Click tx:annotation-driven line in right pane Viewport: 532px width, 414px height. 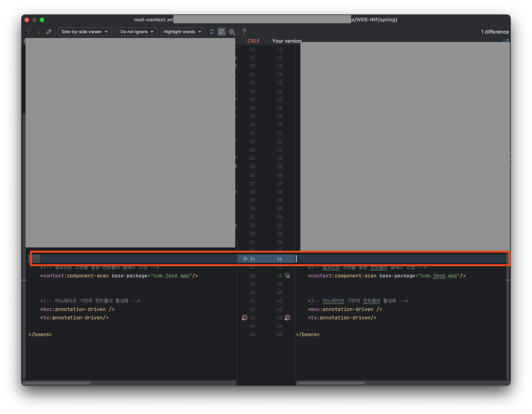342,318
